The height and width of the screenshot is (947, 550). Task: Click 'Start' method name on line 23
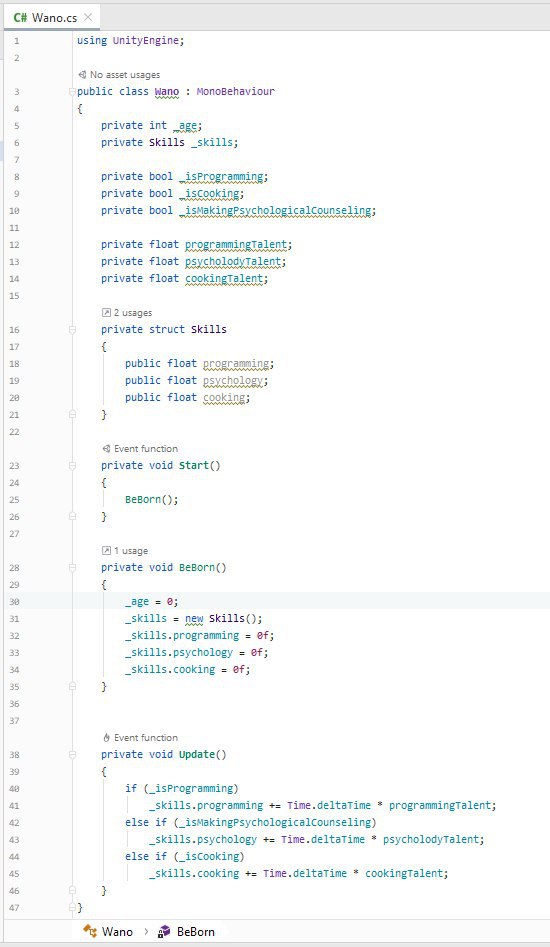[194, 466]
